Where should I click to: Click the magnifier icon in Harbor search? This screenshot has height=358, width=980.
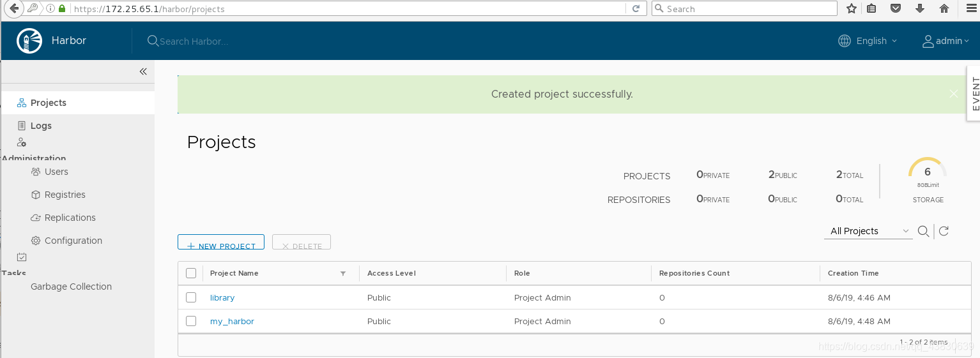click(153, 41)
